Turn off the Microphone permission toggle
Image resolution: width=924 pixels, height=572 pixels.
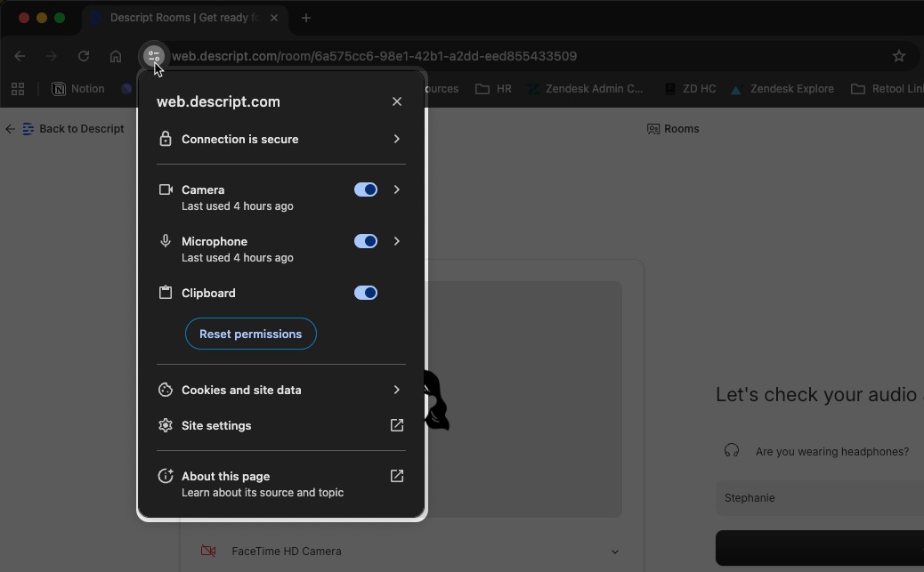pos(365,241)
